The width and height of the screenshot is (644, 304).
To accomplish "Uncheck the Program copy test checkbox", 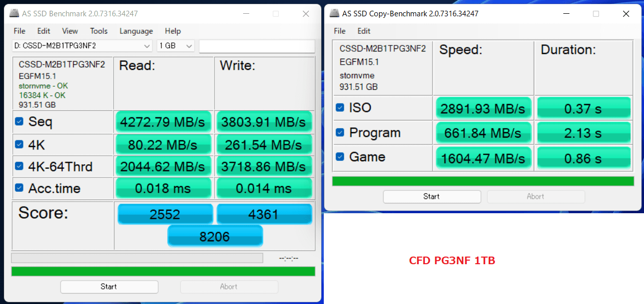I will pyautogui.click(x=340, y=133).
